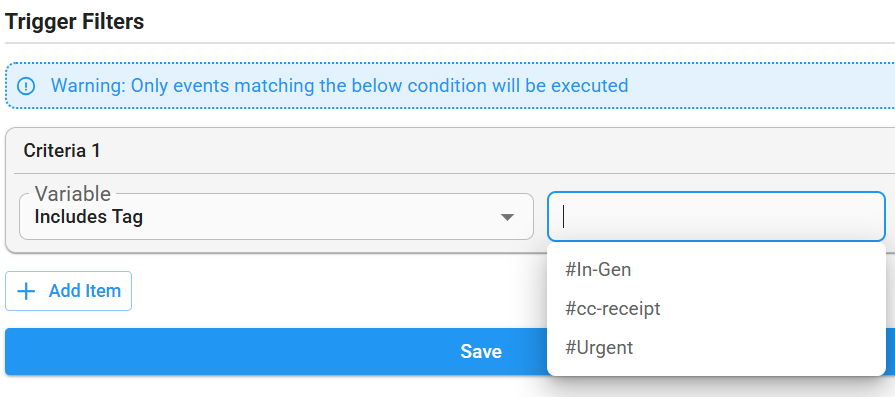
Task: Click the Trigger Filters section heading
Action: coord(74,22)
